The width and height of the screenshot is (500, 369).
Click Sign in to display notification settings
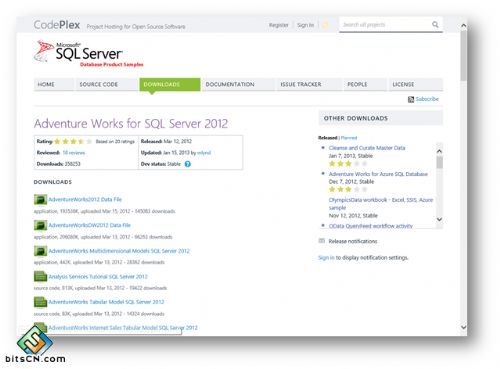click(x=326, y=258)
